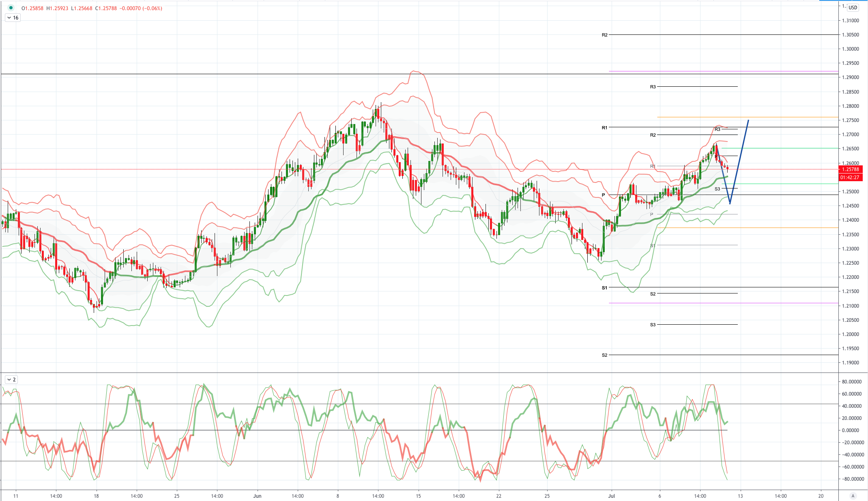
Task: Click the current price label 1.25788
Action: coord(851,169)
